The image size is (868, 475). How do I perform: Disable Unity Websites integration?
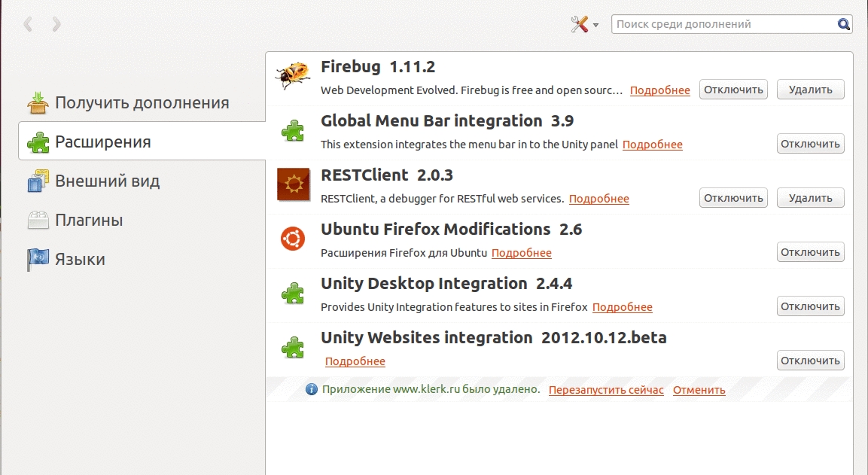point(811,361)
